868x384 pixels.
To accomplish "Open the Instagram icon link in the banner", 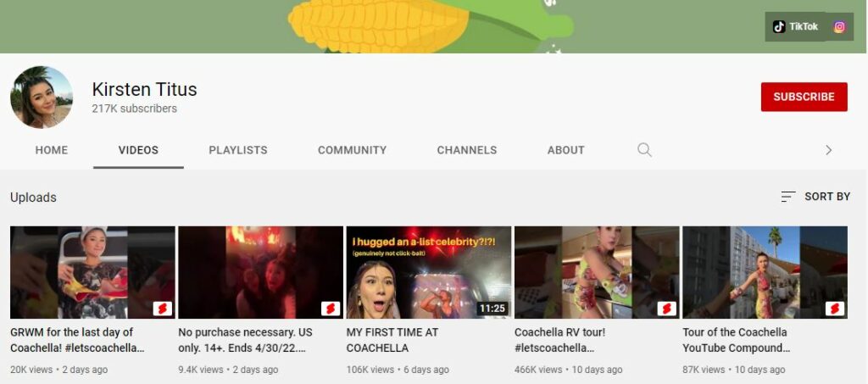I will coord(839,26).
